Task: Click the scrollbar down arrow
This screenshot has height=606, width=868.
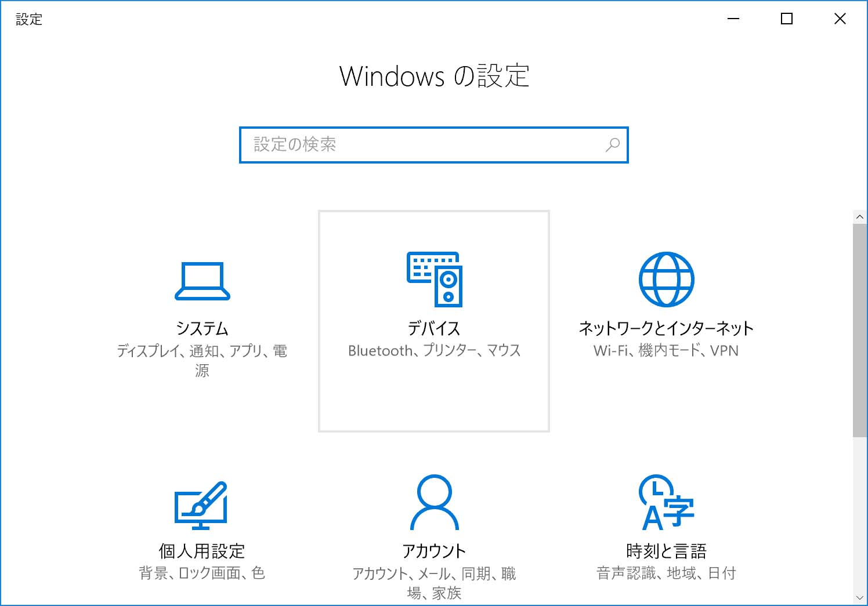Action: click(x=859, y=598)
